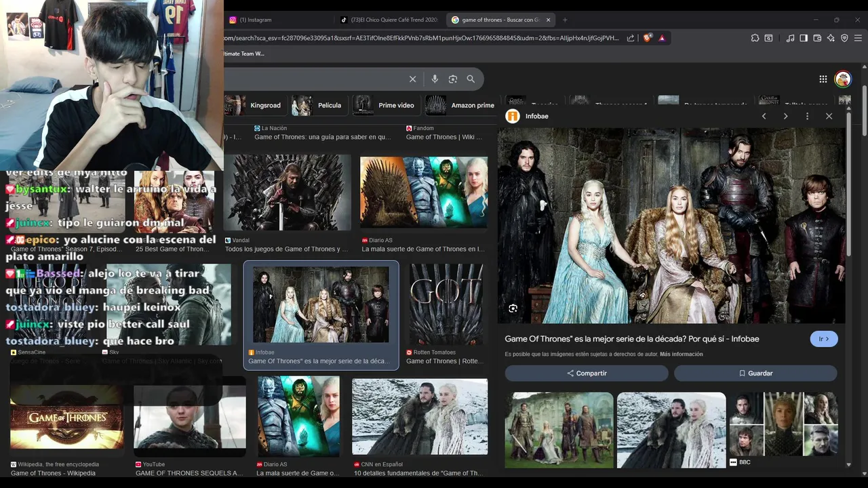Open related Jon and Daenerys snow image
The image size is (868, 488).
tap(671, 430)
